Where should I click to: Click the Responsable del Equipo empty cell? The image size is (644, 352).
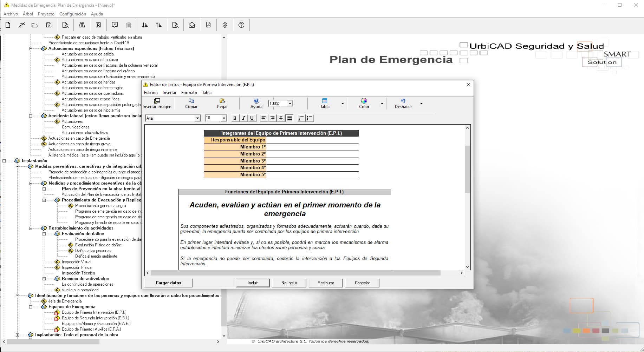[x=312, y=140]
